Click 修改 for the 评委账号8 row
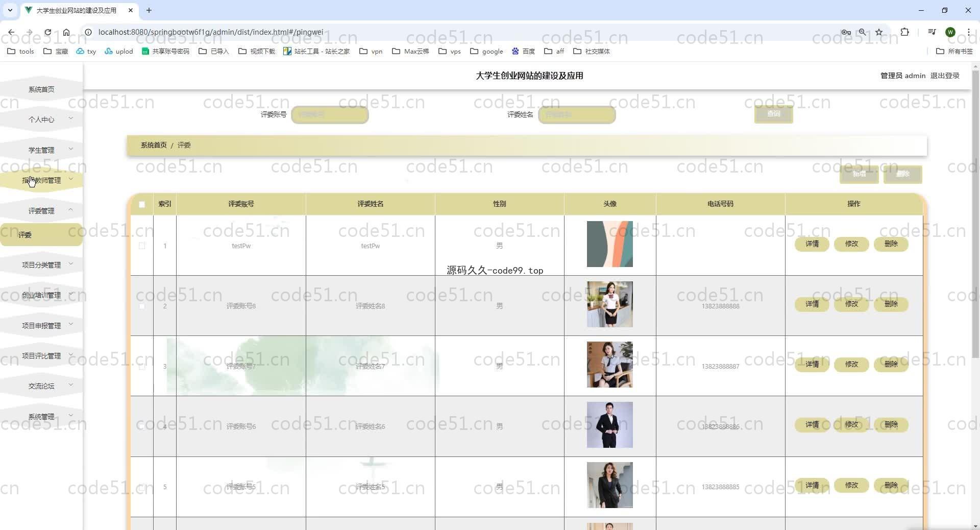Screen dimensions: 980x530 click(851, 304)
